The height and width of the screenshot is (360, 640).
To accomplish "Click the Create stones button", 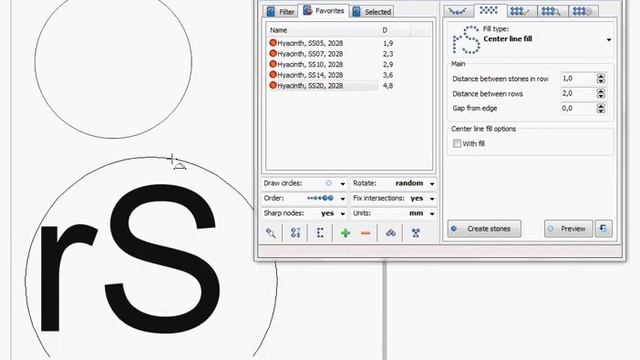I will (x=484, y=229).
